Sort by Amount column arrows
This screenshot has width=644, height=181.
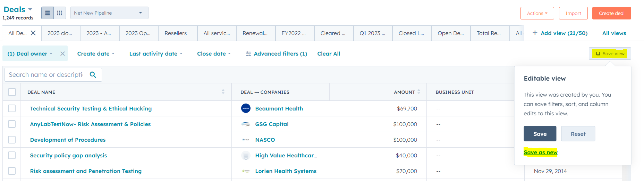(x=419, y=92)
